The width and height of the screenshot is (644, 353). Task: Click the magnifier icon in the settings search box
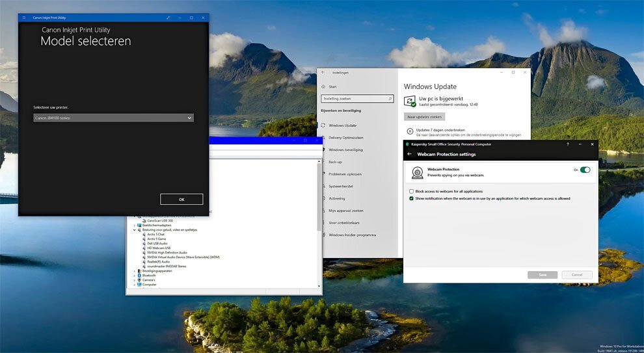390,99
